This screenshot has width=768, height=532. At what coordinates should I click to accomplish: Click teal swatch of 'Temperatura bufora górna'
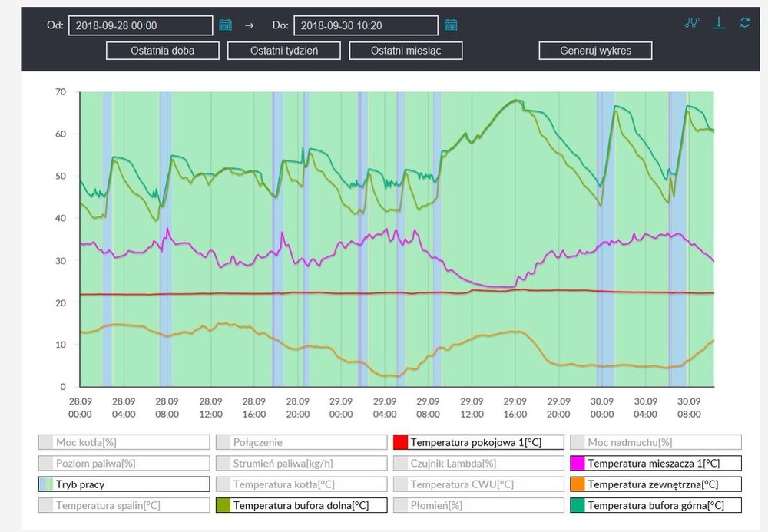point(578,505)
